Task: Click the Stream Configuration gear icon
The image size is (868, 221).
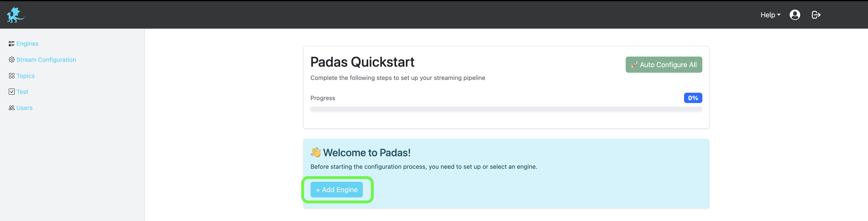Action: (12, 59)
